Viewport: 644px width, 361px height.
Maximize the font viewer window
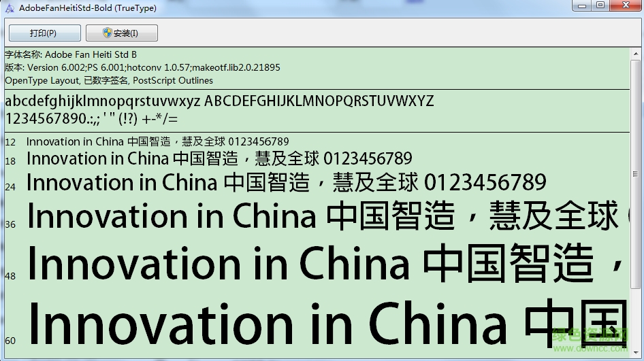point(600,5)
